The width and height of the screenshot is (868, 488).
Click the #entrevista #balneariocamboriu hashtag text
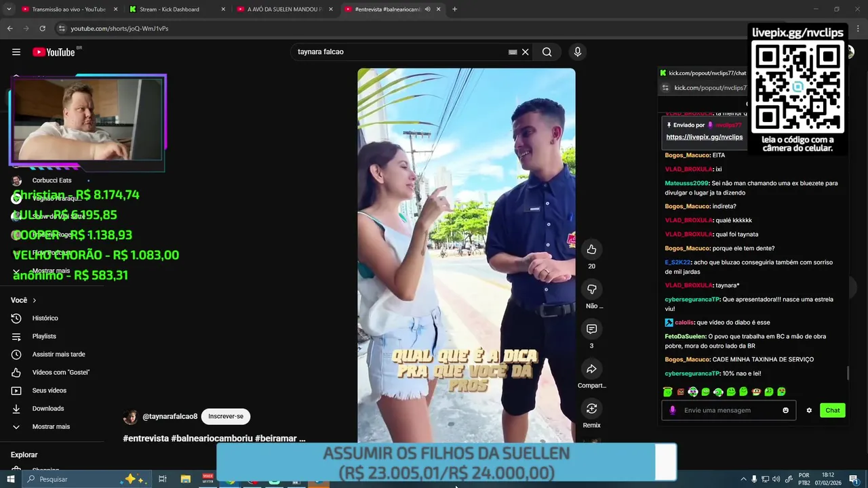pos(214,439)
